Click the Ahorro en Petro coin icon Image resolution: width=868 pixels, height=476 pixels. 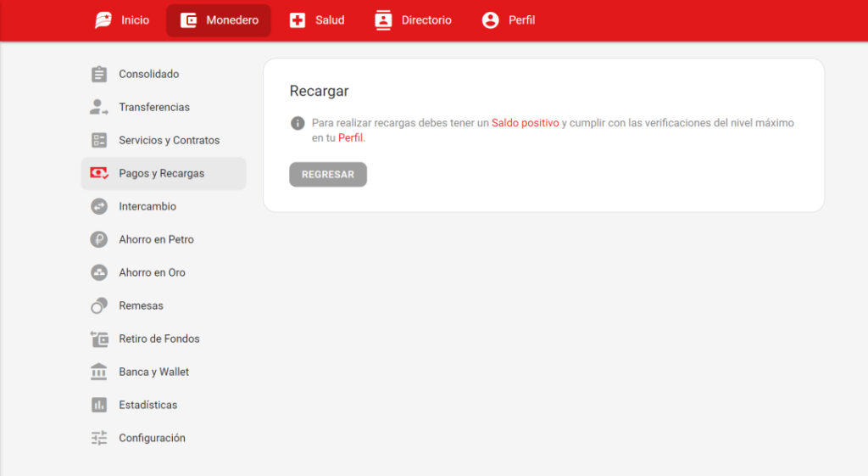pos(99,240)
